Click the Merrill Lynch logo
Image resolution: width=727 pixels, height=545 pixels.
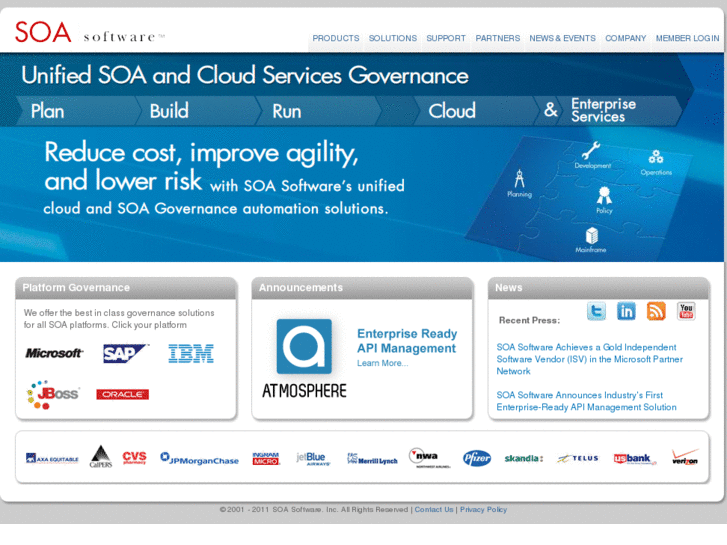click(372, 459)
